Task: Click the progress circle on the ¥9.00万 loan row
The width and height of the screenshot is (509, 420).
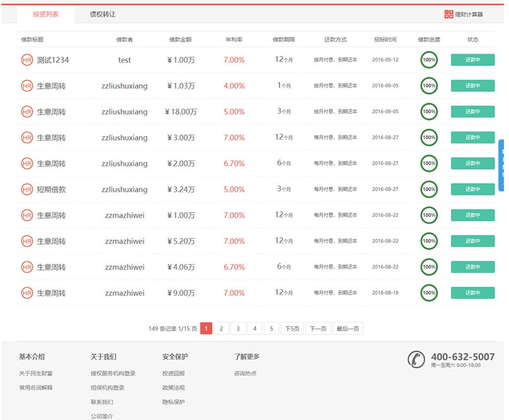Action: point(429,292)
